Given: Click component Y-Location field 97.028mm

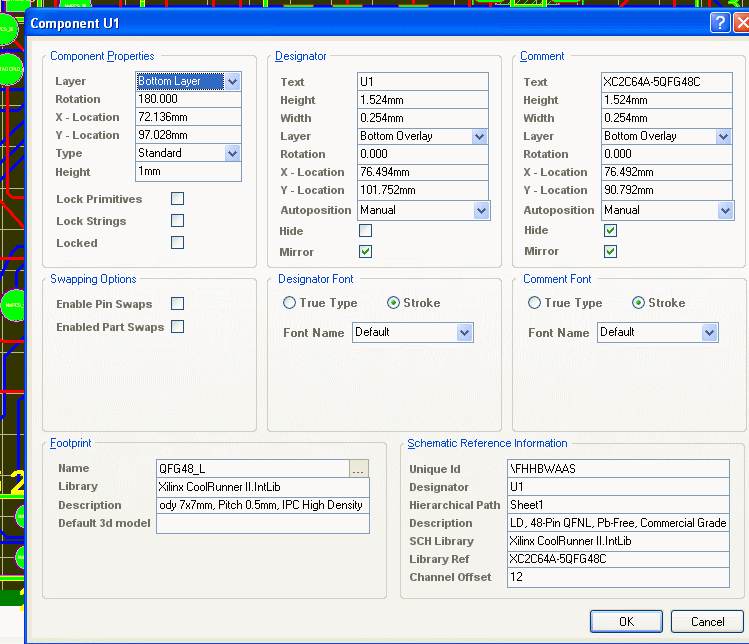Looking at the screenshot, I should tap(188, 135).
